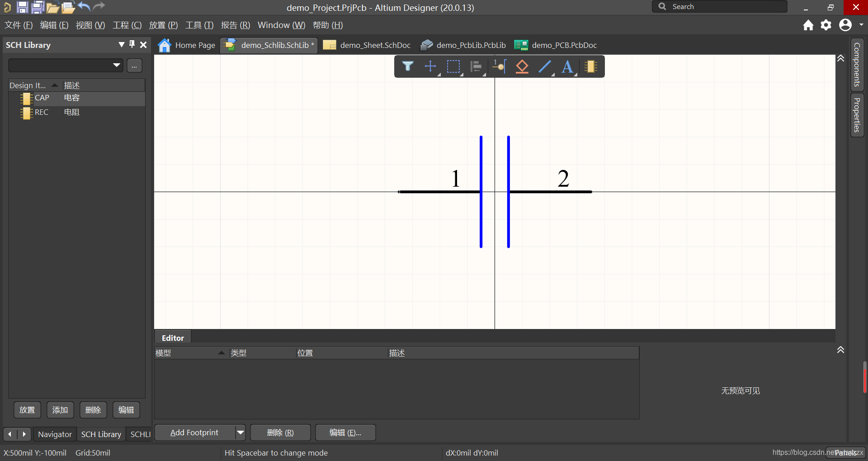The image size is (868, 461).
Task: Click the Open folder icon
Action: click(52, 7)
